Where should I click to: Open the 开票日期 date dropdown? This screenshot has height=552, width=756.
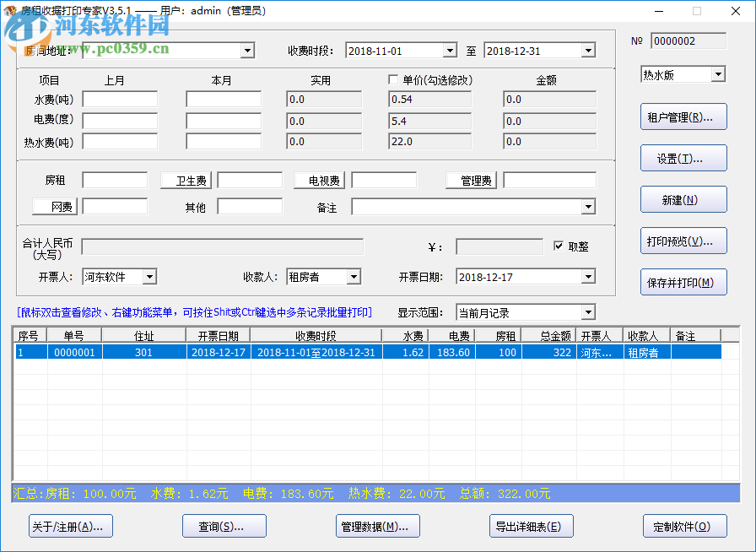(x=591, y=276)
